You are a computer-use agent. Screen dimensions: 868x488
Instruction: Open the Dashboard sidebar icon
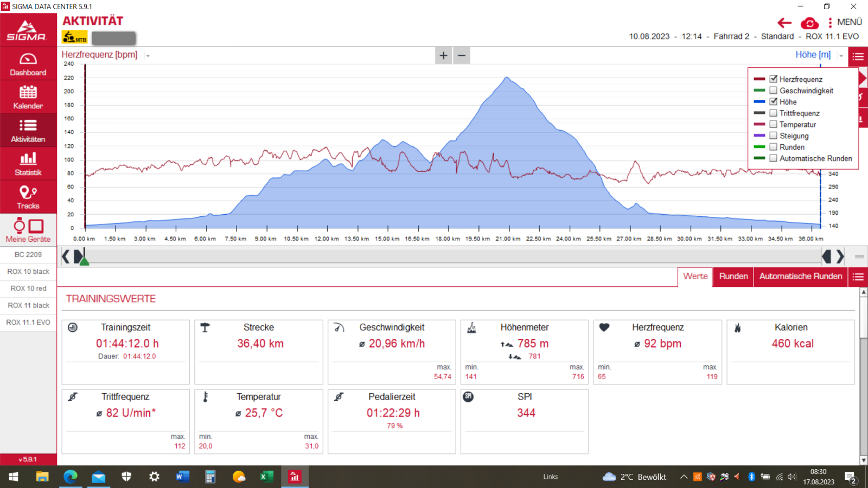click(28, 64)
